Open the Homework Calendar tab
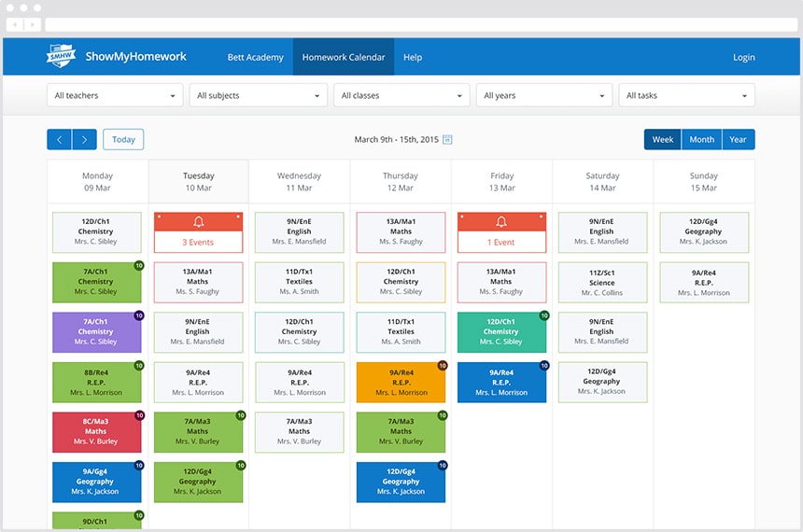Viewport: 803px width, 532px height. [344, 57]
